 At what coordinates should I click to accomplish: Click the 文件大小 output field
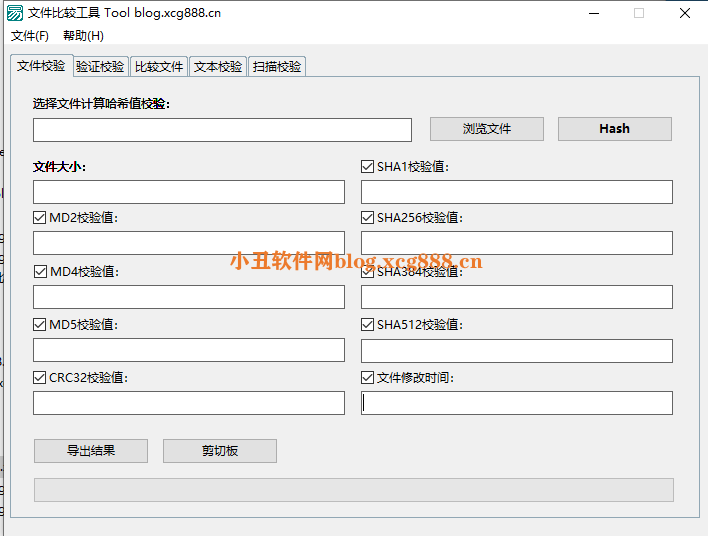point(189,192)
